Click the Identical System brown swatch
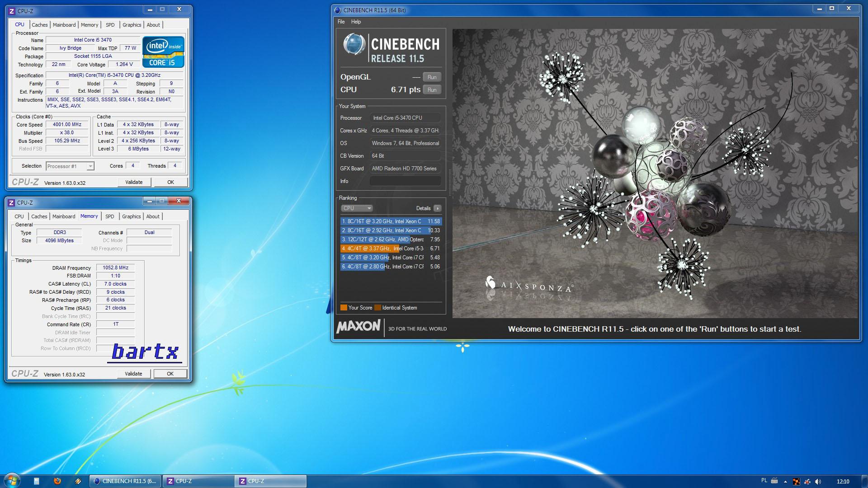868x488 pixels. tap(377, 308)
